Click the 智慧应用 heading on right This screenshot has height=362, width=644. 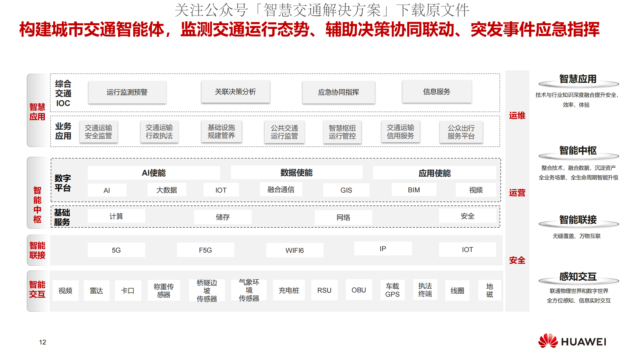click(578, 79)
